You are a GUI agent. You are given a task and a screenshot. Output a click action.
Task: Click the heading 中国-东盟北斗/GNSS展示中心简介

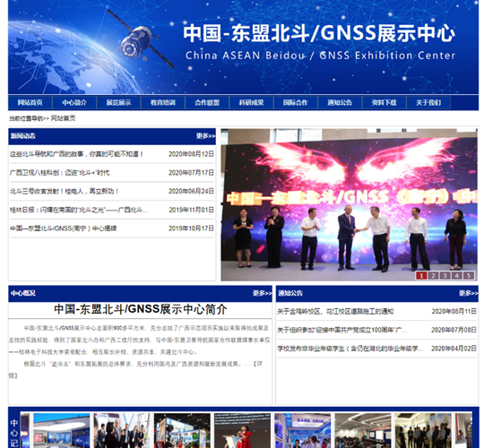[141, 309]
